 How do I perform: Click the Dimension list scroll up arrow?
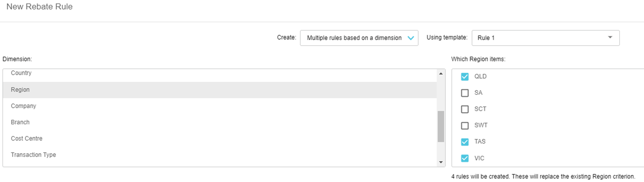[x=441, y=73]
